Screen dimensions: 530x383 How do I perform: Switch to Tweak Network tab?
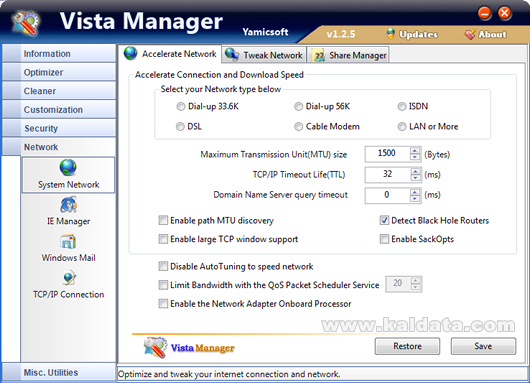[264, 55]
